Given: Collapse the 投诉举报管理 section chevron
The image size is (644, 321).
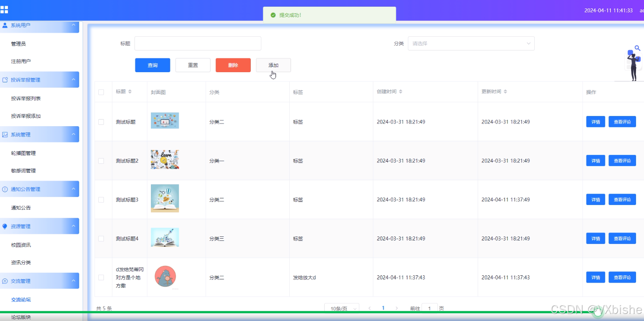Looking at the screenshot, I should [x=74, y=80].
